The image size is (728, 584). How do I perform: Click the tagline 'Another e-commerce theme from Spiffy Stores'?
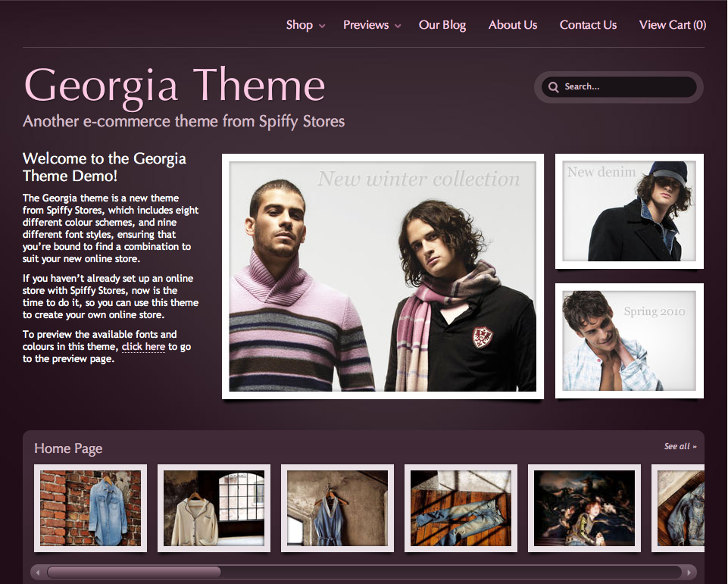pos(184,122)
